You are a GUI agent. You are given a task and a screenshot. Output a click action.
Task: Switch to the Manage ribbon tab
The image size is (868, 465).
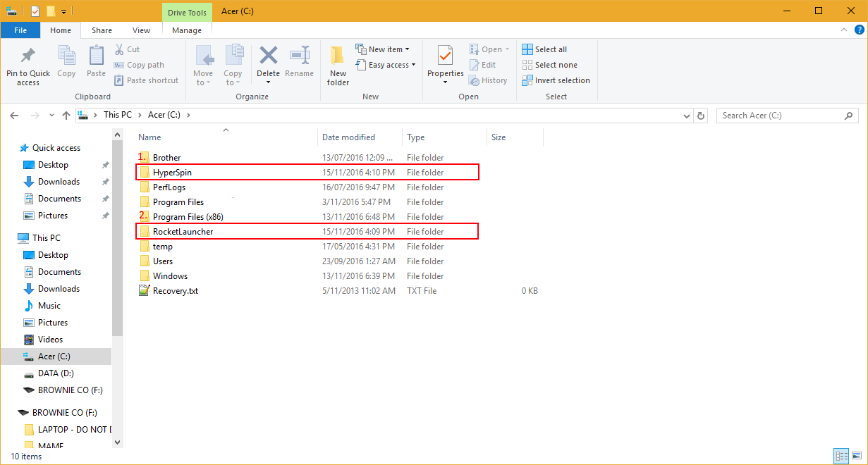coord(187,30)
